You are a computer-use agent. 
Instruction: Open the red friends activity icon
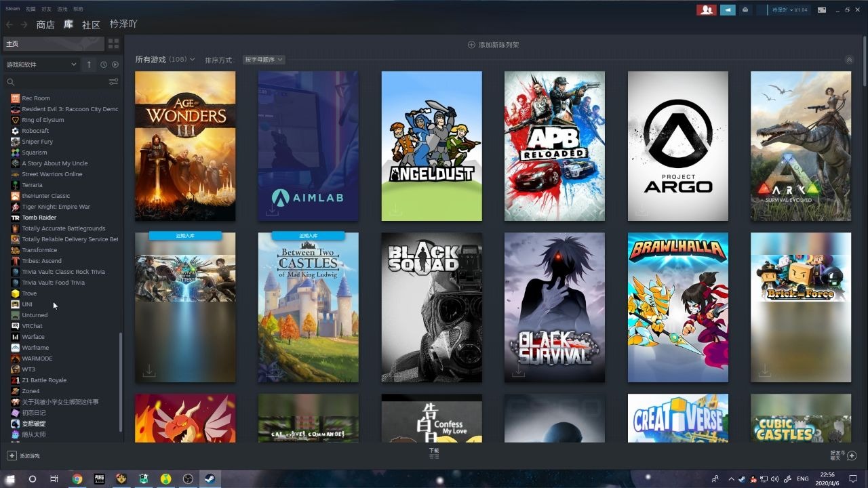click(707, 9)
